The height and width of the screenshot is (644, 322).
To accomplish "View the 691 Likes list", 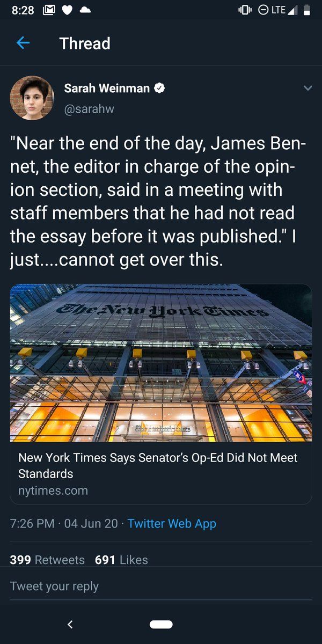I will 121,560.
